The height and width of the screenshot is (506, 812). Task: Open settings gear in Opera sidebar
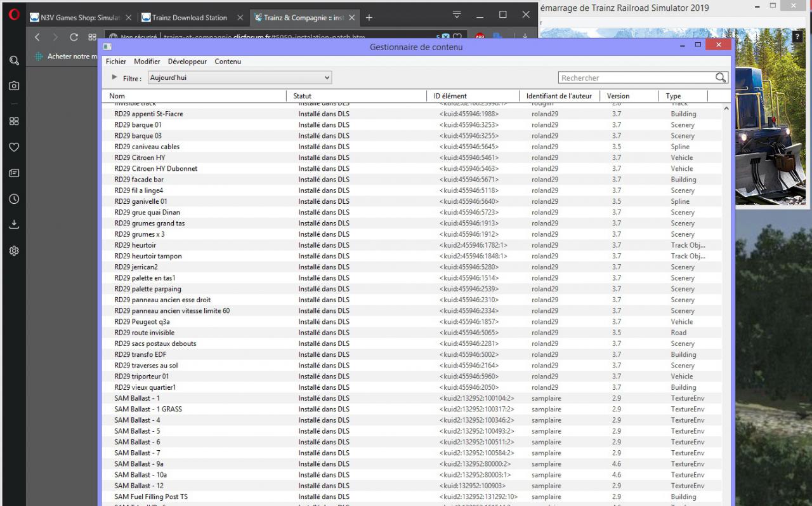[x=14, y=251]
